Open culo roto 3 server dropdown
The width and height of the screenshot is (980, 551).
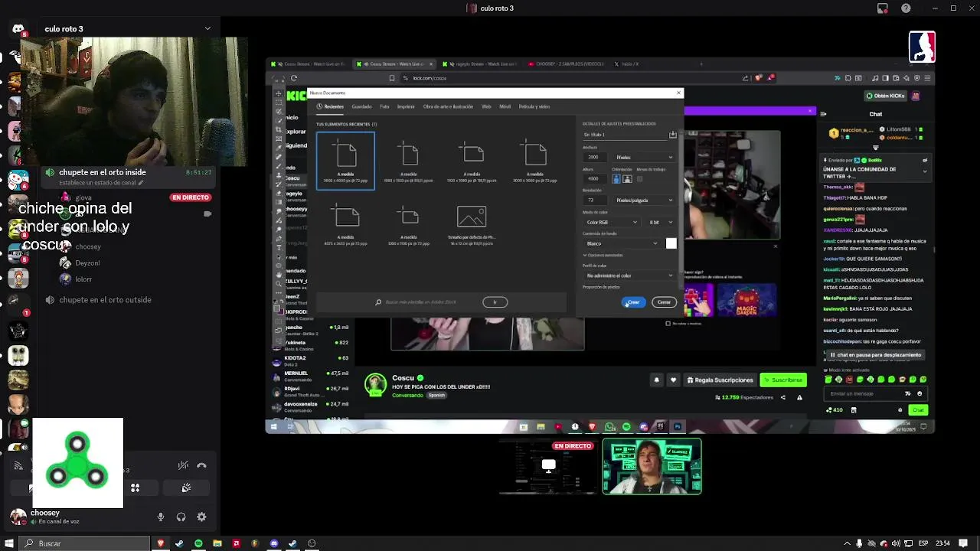pos(207,29)
